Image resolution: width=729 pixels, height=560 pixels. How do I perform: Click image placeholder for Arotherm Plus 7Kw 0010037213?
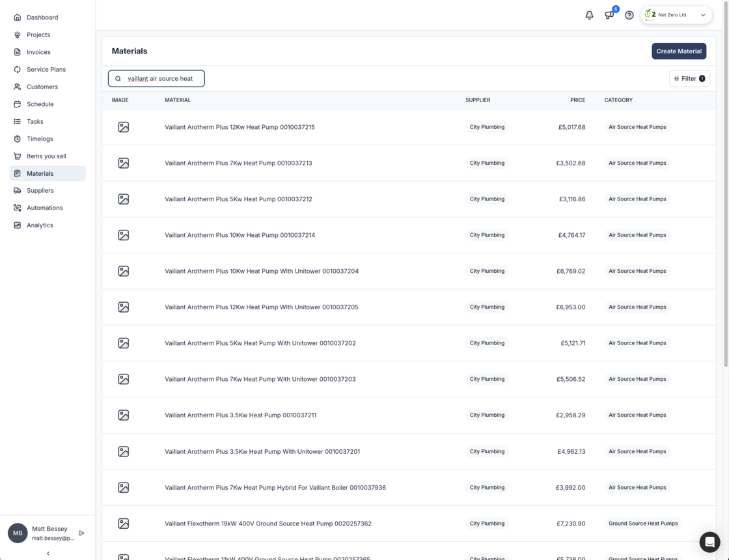[x=124, y=163]
